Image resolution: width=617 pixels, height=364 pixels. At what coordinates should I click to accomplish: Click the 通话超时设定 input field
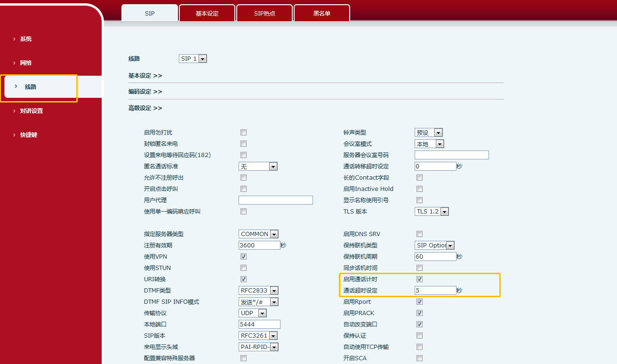[x=435, y=291]
